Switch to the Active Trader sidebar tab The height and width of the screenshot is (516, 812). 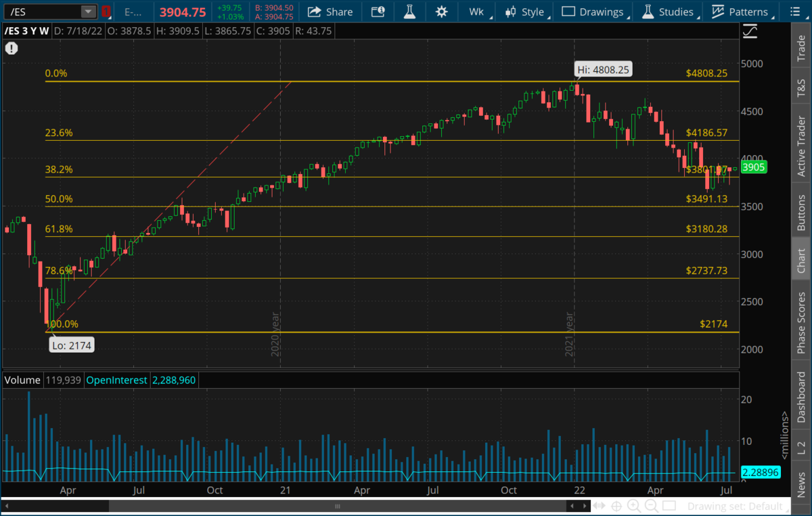pos(801,147)
